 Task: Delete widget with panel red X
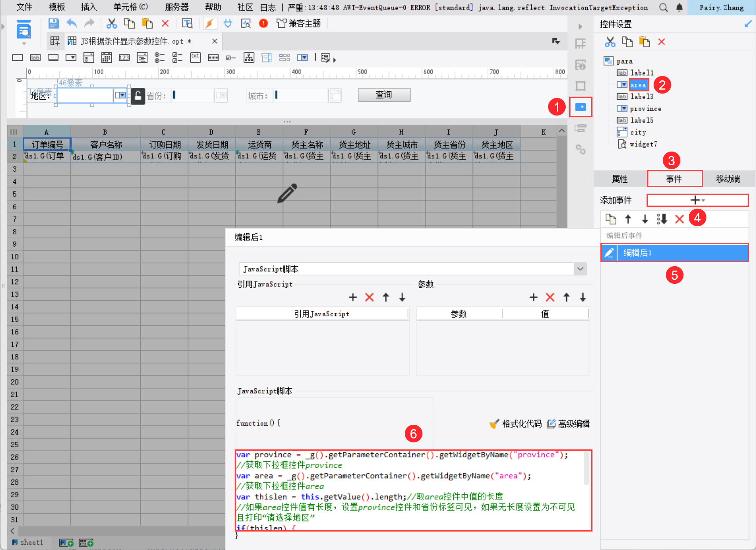pyautogui.click(x=661, y=42)
